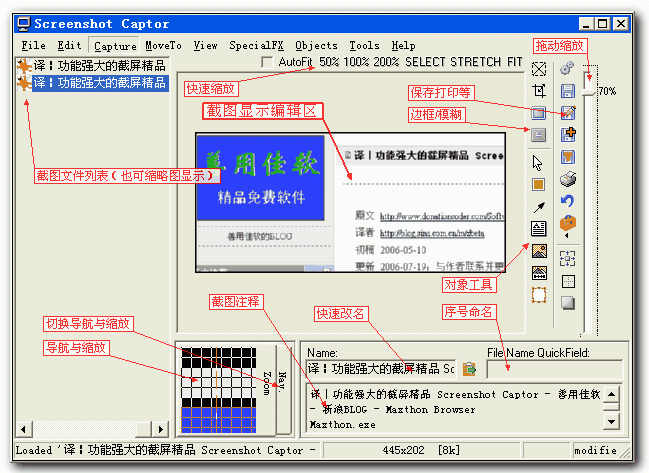Image resolution: width=649 pixels, height=473 pixels.
Task: Click the rename icon beside Name field
Action: (469, 369)
